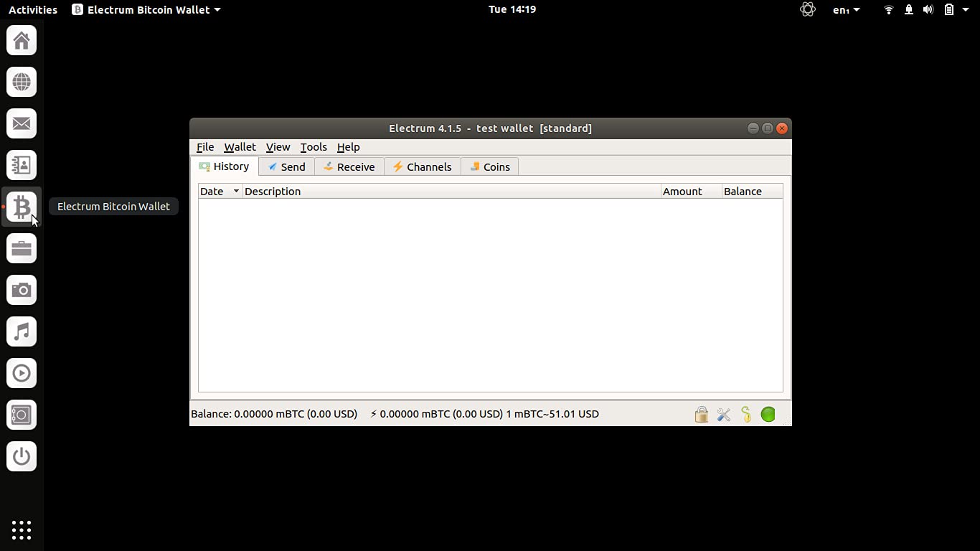Launch the web browser globe icon in the dock

[22, 83]
